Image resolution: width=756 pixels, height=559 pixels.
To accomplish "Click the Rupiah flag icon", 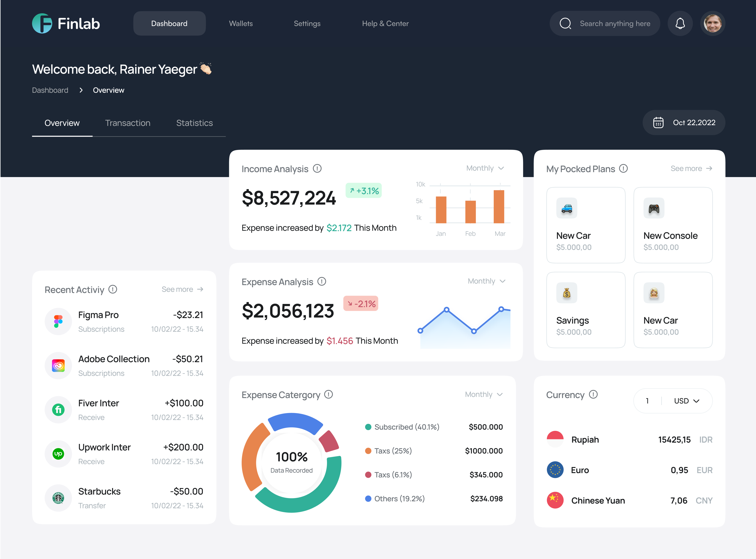I will point(555,440).
